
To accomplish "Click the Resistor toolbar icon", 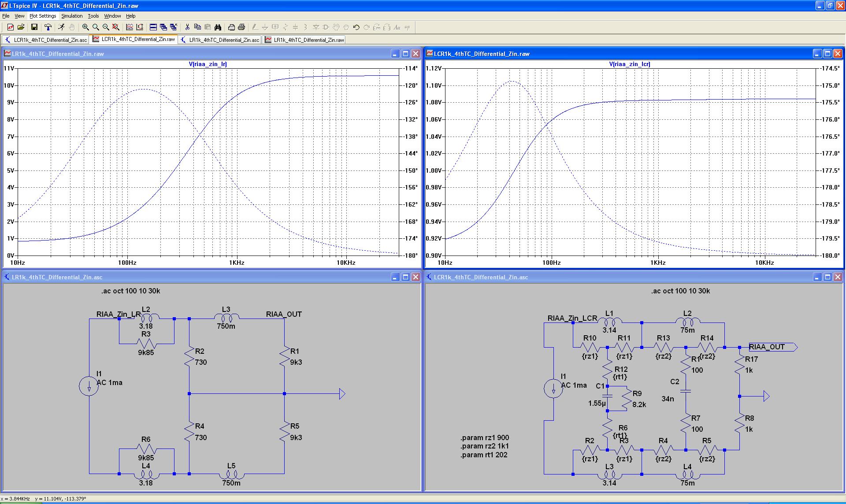I will (286, 27).
